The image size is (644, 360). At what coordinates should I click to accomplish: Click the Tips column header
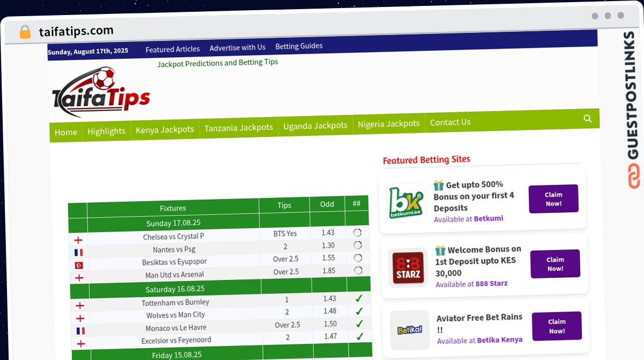point(284,205)
